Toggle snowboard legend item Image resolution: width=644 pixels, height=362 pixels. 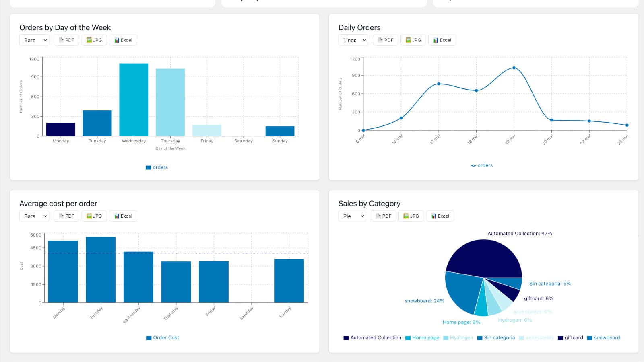click(x=603, y=338)
